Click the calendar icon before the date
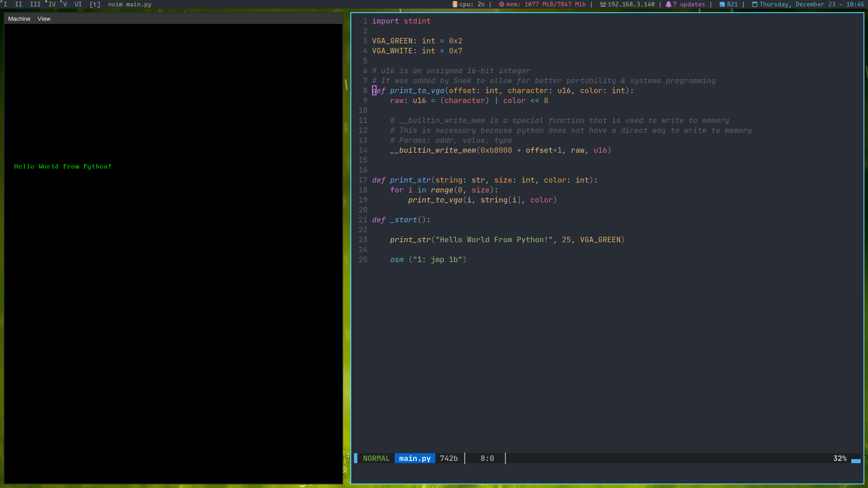This screenshot has height=488, width=868. point(755,4)
